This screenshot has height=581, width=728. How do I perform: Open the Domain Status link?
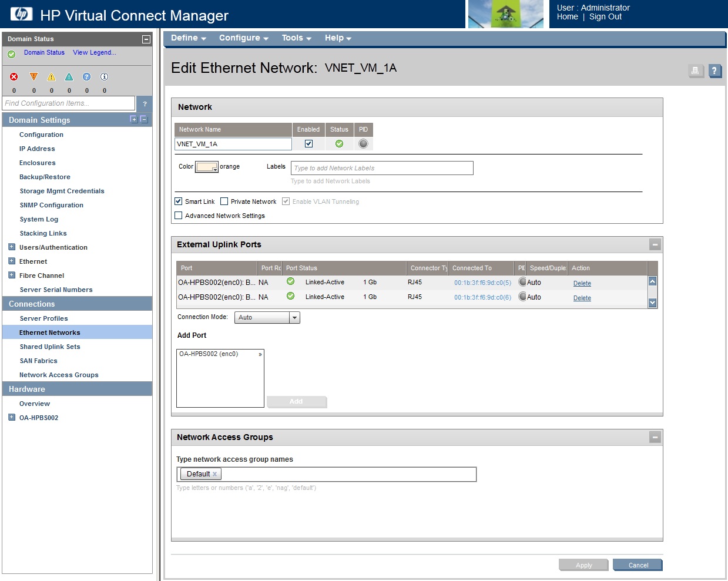[44, 52]
